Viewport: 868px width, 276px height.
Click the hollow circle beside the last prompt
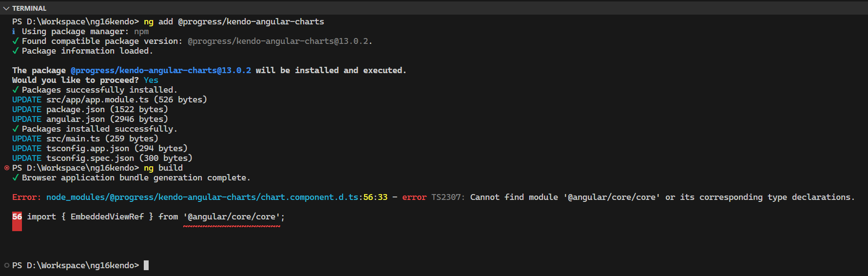click(x=7, y=265)
